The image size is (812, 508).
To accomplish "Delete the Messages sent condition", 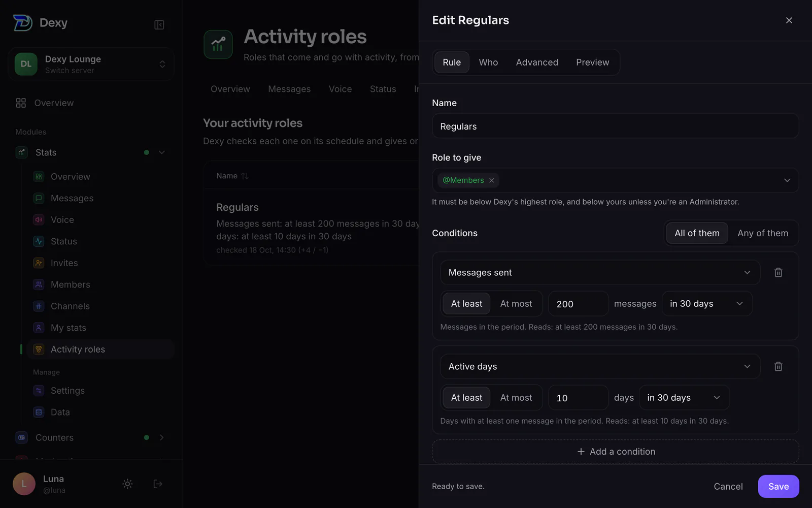I will [x=778, y=273].
